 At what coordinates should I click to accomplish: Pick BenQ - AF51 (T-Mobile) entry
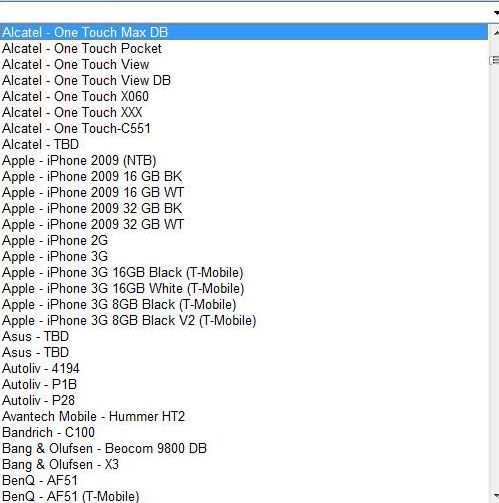coord(244,496)
